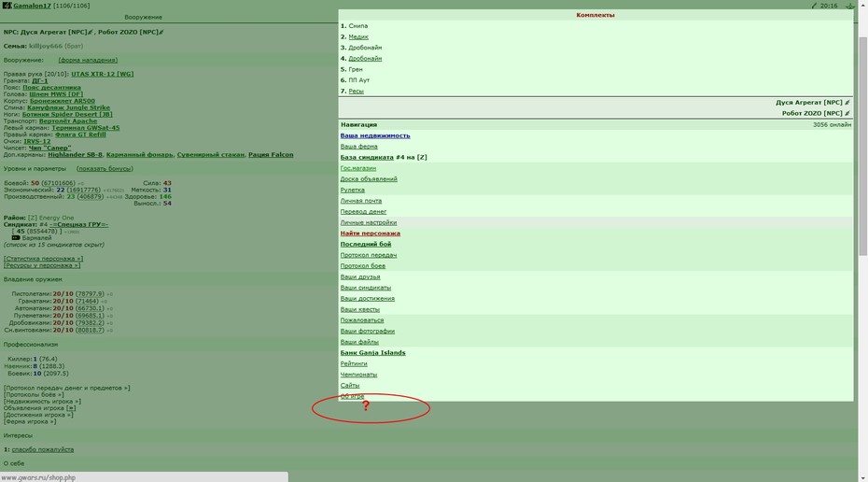Open Ваши синдикаты in navigation

coord(365,288)
